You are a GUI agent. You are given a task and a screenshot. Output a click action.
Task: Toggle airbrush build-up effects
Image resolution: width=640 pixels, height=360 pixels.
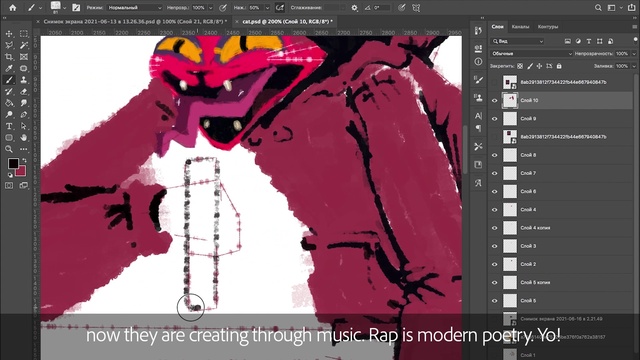[x=280, y=7]
